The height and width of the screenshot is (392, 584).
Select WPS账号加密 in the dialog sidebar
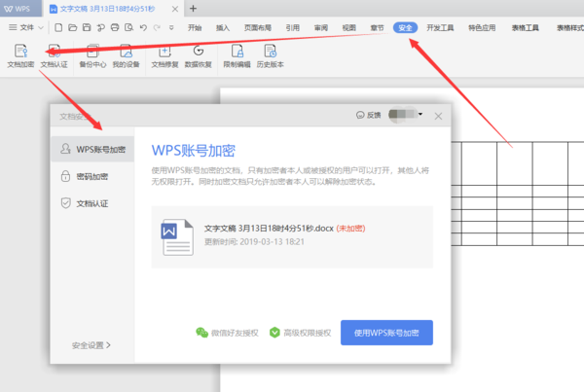pyautogui.click(x=92, y=149)
